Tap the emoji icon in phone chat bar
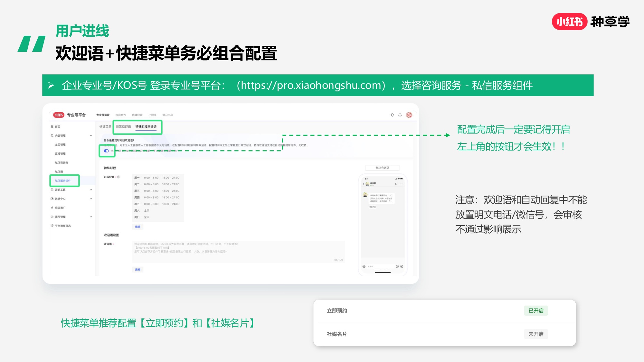The image size is (644, 362). click(397, 266)
